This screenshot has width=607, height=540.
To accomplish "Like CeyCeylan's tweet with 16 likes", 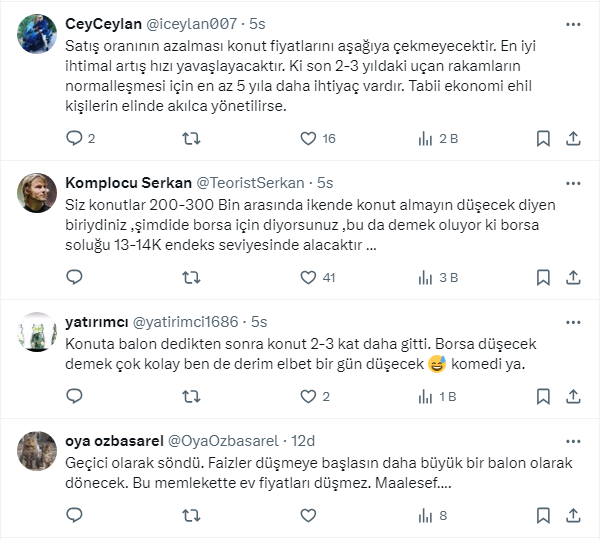I will (x=307, y=138).
